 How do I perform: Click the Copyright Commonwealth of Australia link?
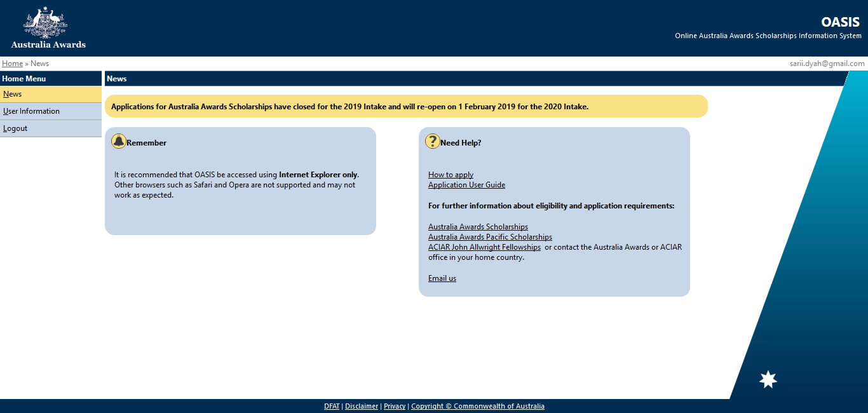[478, 406]
